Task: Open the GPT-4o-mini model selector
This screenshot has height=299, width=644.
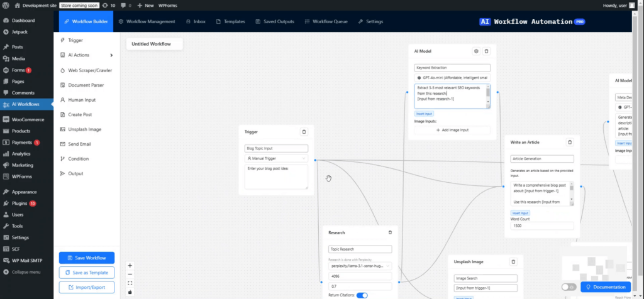Action: (x=452, y=77)
